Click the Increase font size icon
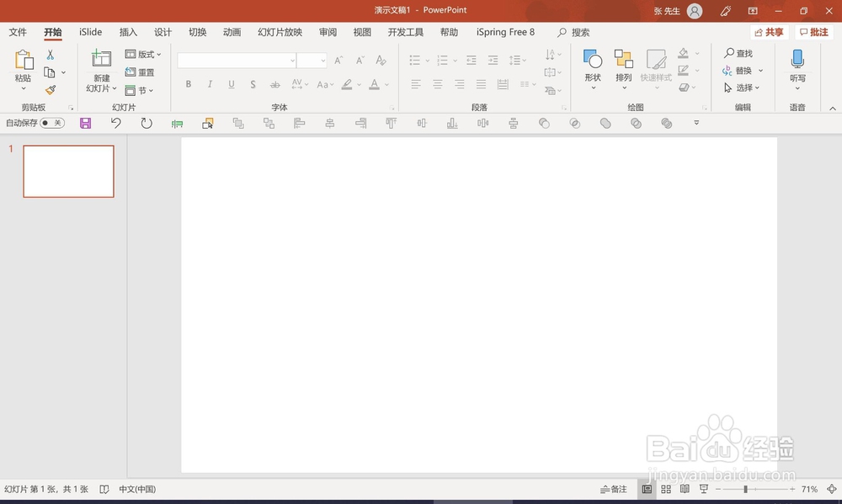 [x=338, y=60]
